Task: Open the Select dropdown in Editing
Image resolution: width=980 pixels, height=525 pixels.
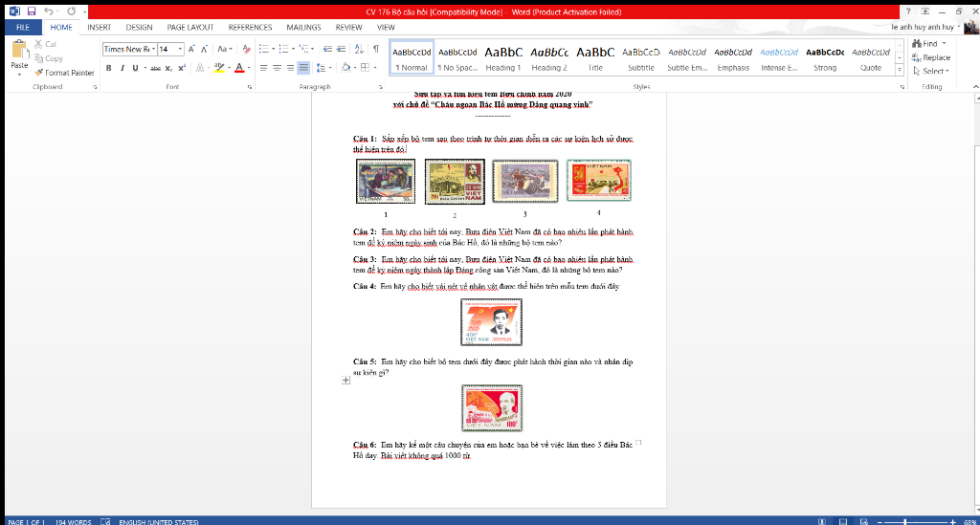Action: [x=930, y=71]
